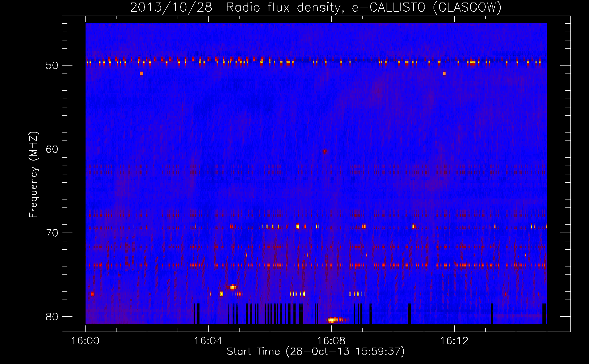Click the 'Start Time (28-Oct-13 15:59:37)' label
Viewport: 589px width, 364px height.
(x=316, y=352)
